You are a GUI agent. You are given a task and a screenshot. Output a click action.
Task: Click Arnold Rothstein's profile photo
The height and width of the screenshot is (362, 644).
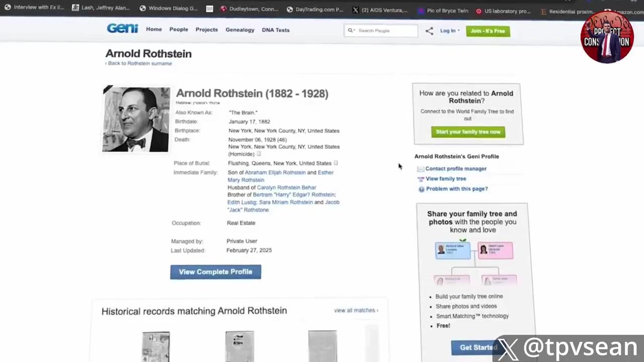point(136,119)
